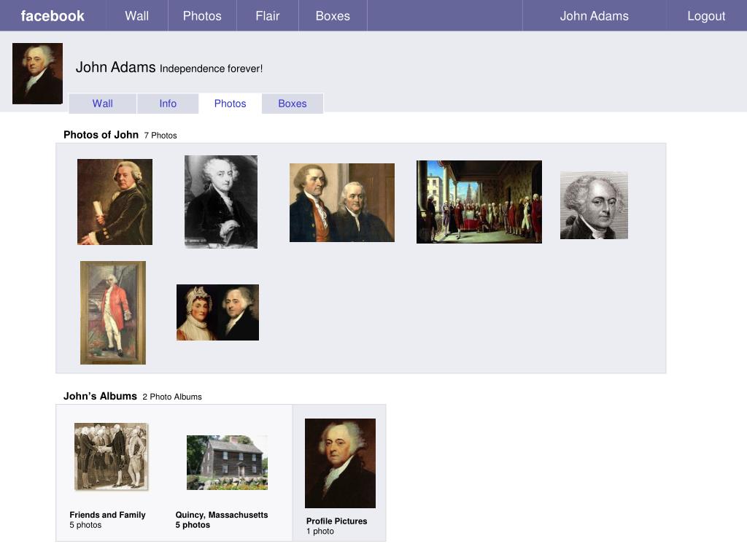Viewport: 747px width, 560px height.
Task: Switch to the Boxes profile tab
Action: tap(293, 104)
